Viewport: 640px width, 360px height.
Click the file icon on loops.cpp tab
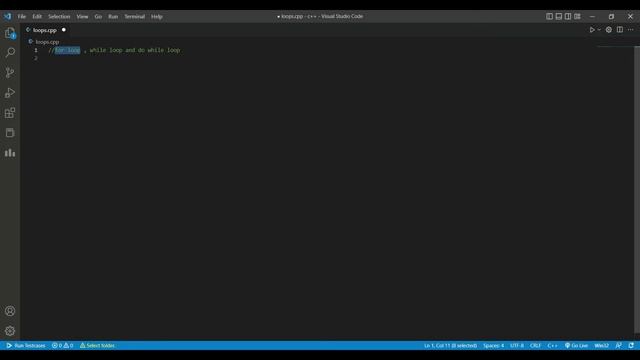28,30
